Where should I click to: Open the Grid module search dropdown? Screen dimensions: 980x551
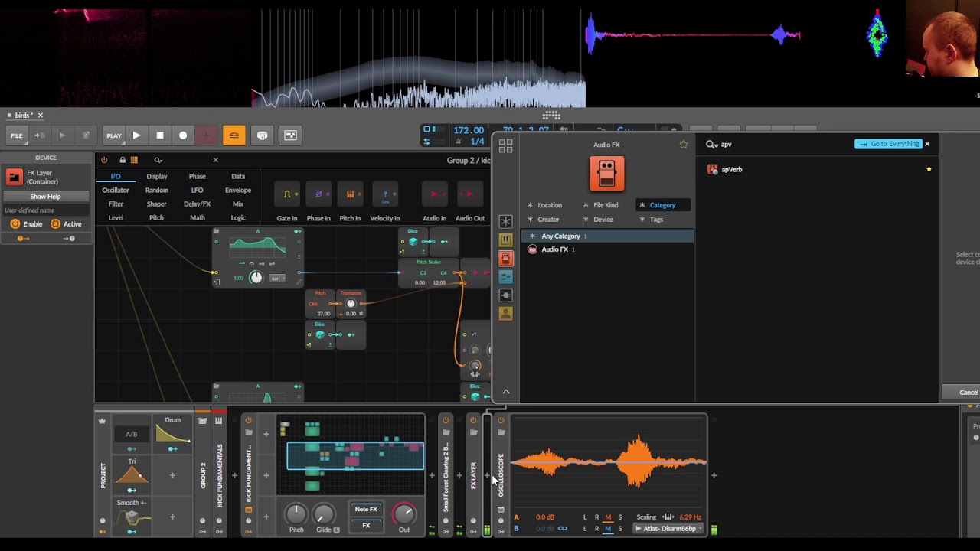(158, 160)
